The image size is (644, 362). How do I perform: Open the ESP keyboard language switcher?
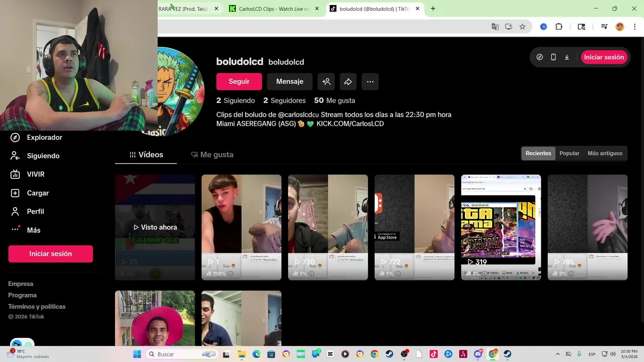592,354
